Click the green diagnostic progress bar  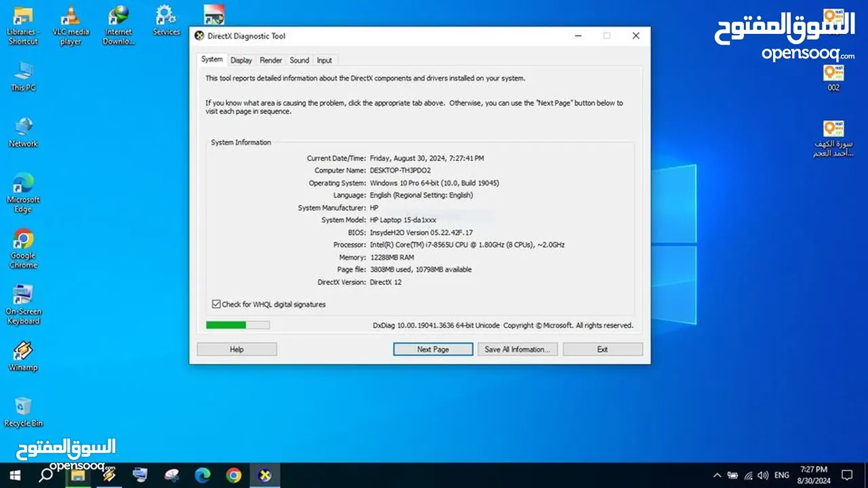pos(238,325)
